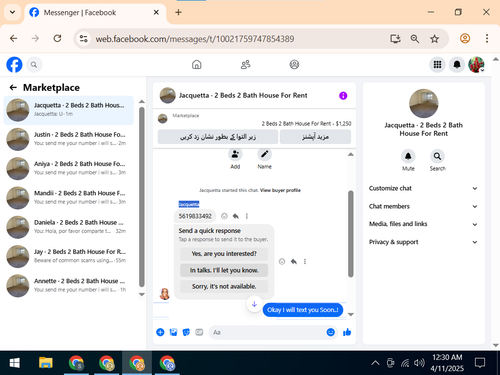
Task: Show hidden system tray icons
Action: (375, 363)
